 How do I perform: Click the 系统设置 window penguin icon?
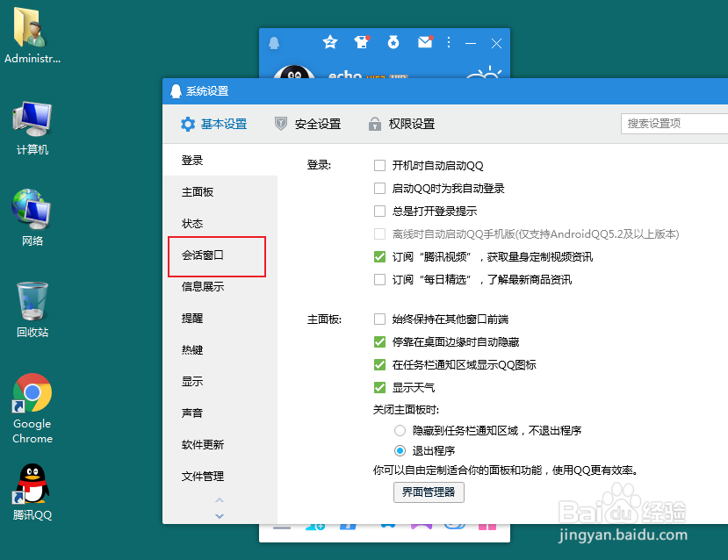pos(176,91)
